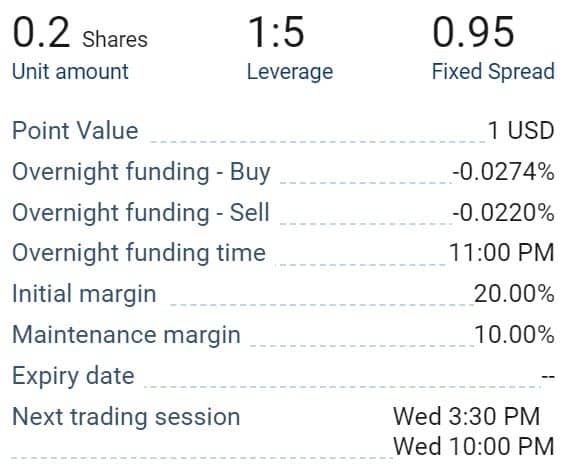Select the 1 USD point value
This screenshot has width=570, height=468.
point(521,131)
